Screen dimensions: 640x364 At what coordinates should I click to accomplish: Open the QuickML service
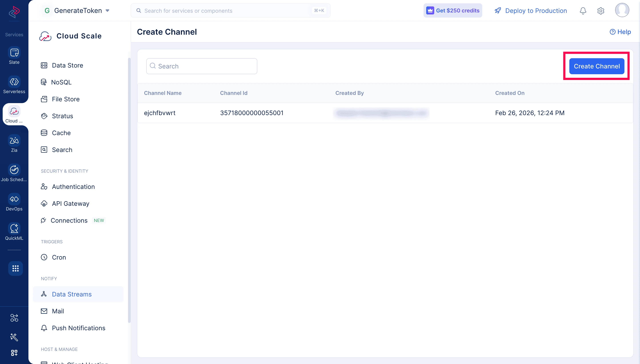pos(14,232)
